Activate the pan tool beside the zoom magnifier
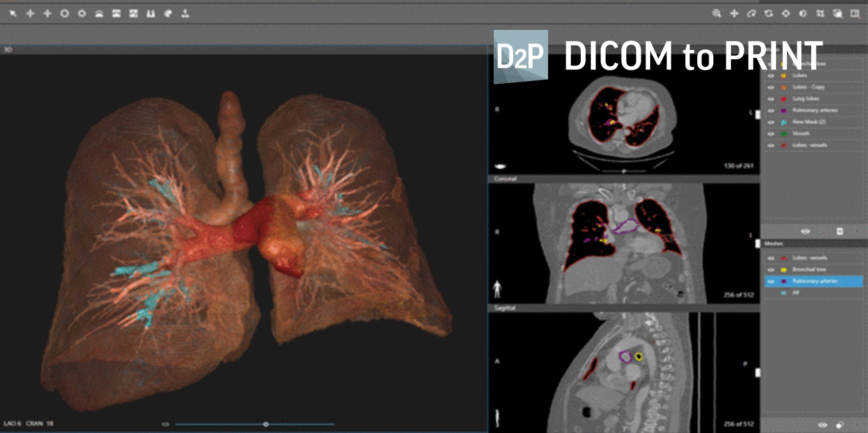 pos(734,14)
